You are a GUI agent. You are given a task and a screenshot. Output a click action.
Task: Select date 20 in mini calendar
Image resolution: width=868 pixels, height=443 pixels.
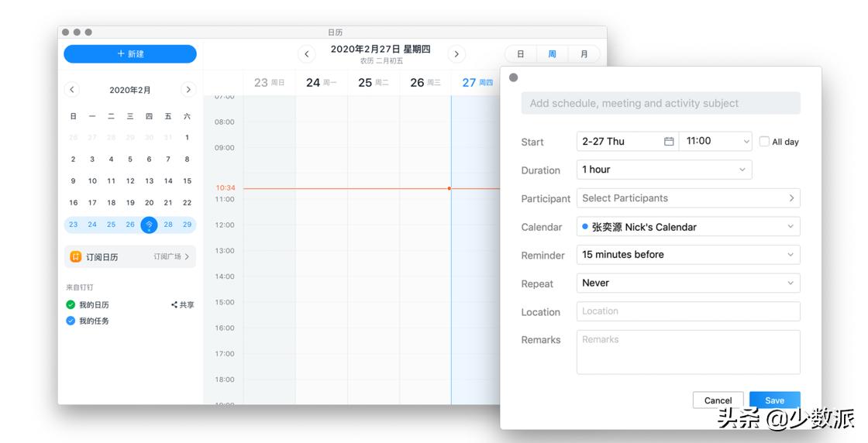(x=149, y=202)
